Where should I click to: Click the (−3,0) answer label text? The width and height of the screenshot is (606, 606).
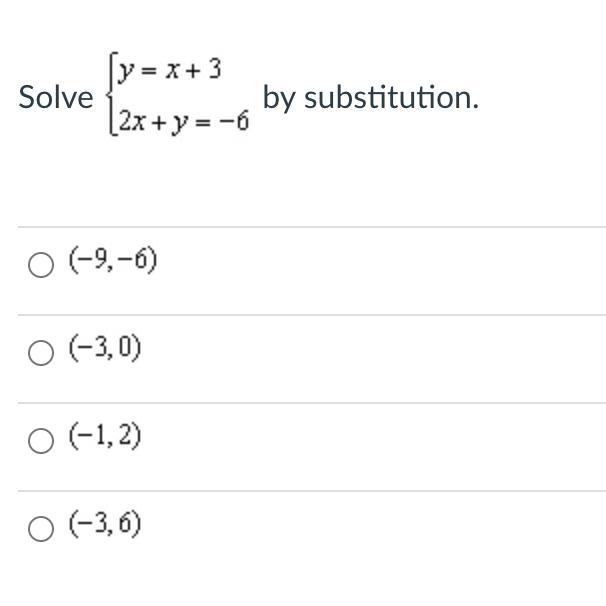105,349
